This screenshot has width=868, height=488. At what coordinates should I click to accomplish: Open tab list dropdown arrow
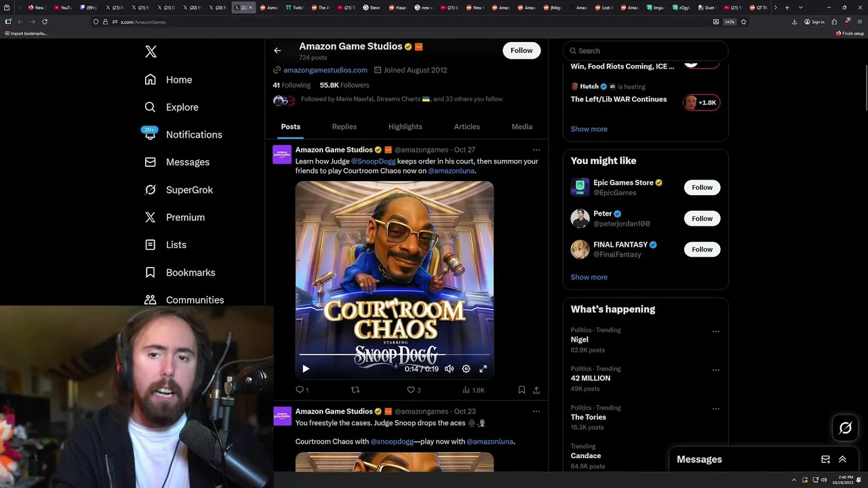pyautogui.click(x=801, y=7)
